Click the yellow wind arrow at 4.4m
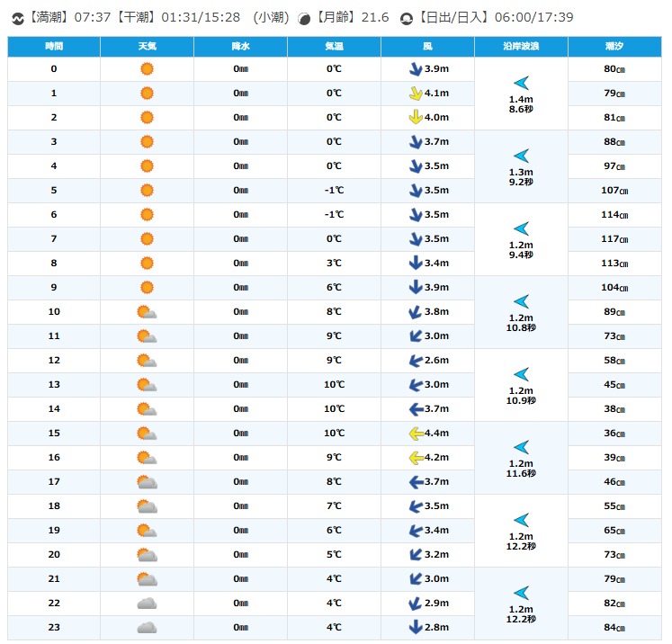672x644 pixels. (x=416, y=434)
